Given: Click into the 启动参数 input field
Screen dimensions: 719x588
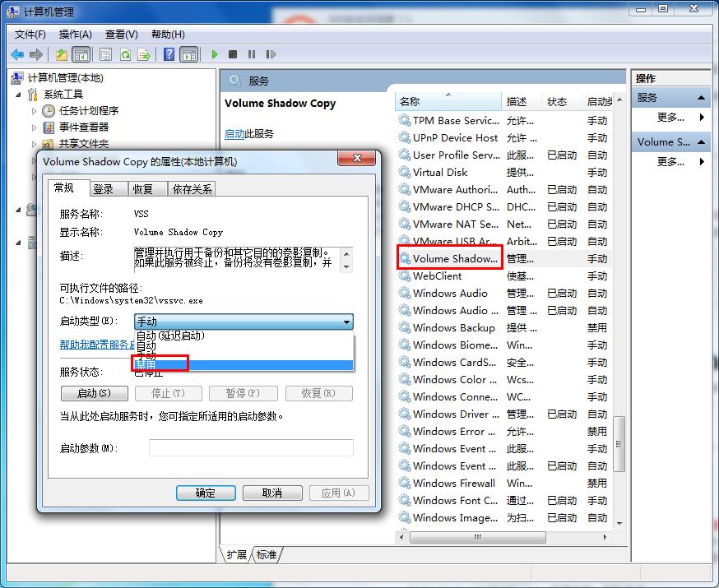Looking at the screenshot, I should [251, 447].
